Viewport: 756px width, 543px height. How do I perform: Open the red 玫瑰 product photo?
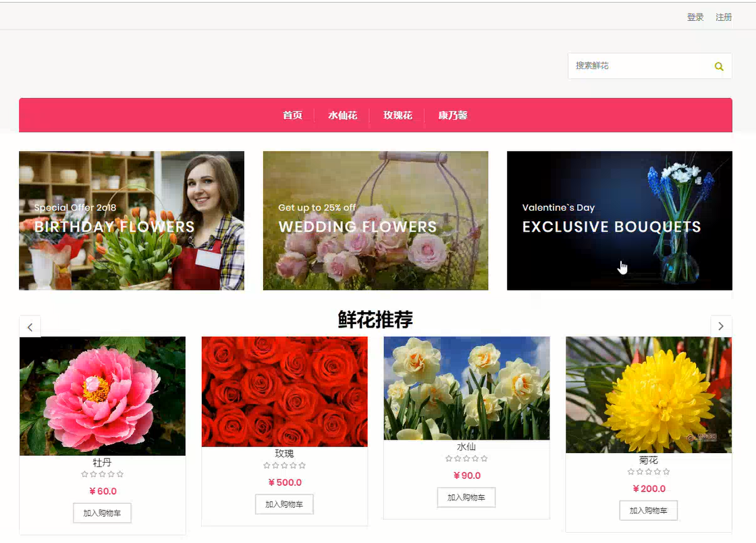coord(284,392)
